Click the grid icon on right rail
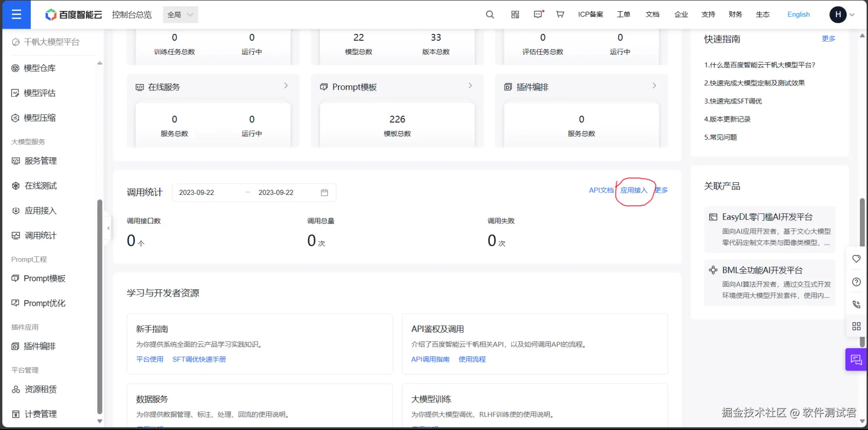 pyautogui.click(x=856, y=326)
